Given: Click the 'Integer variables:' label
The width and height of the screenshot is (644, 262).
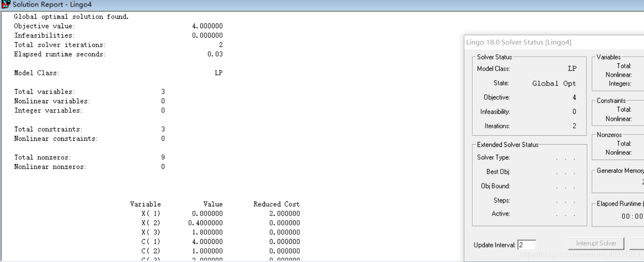Looking at the screenshot, I should click(48, 110).
